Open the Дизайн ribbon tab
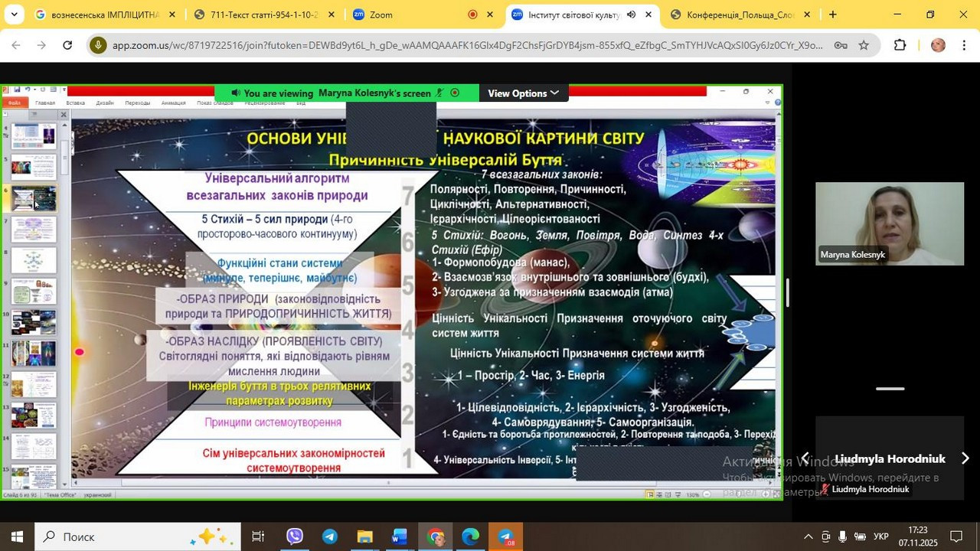 coord(105,103)
